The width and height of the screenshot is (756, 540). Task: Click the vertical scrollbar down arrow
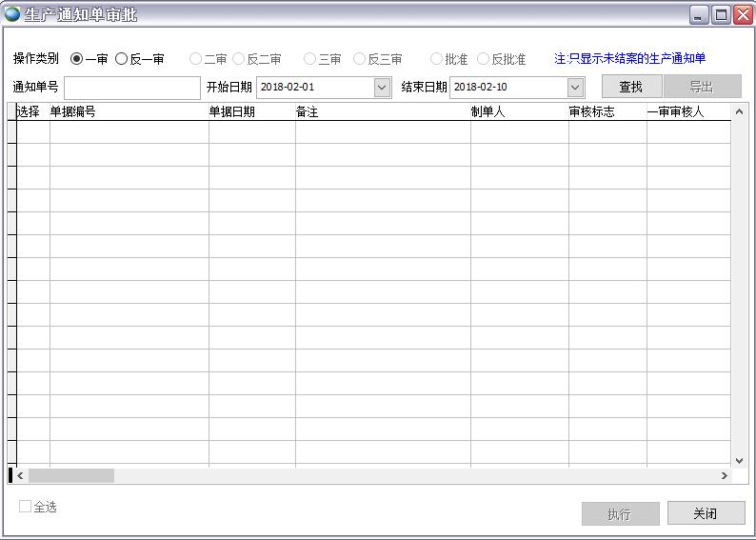point(740,459)
